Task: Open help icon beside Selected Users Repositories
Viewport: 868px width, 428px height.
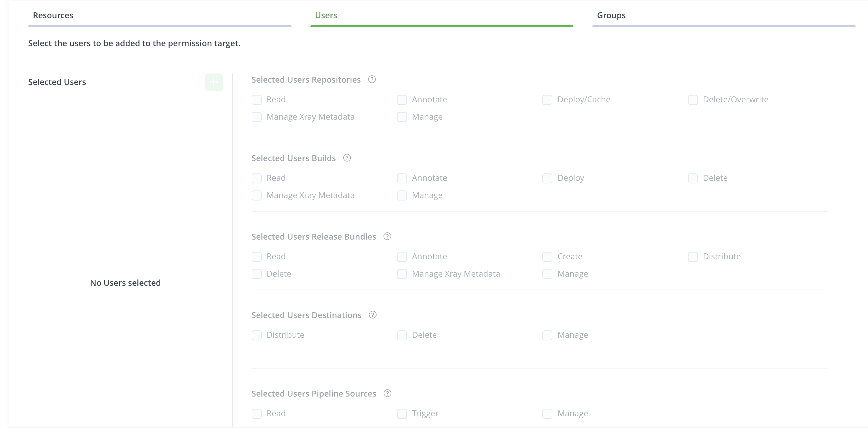Action: (x=372, y=80)
